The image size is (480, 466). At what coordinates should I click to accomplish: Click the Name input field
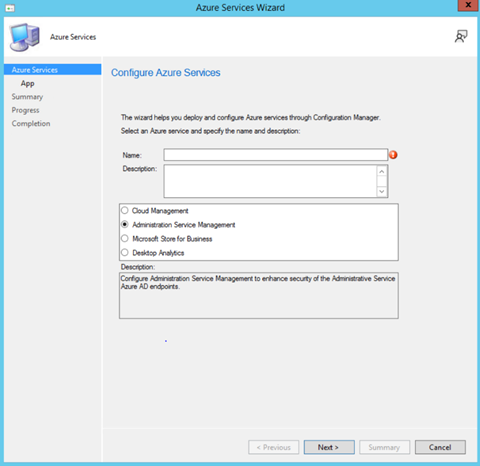click(x=276, y=155)
